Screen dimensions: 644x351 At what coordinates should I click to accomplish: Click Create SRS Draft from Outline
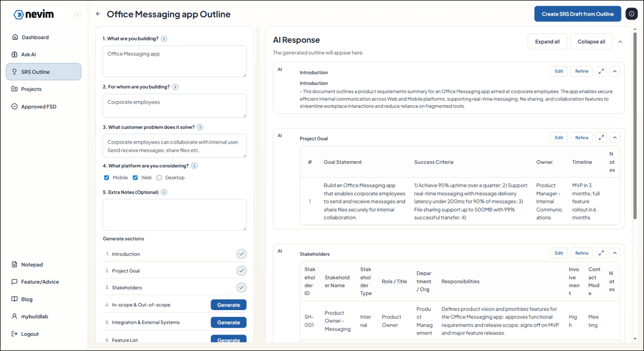coord(578,14)
